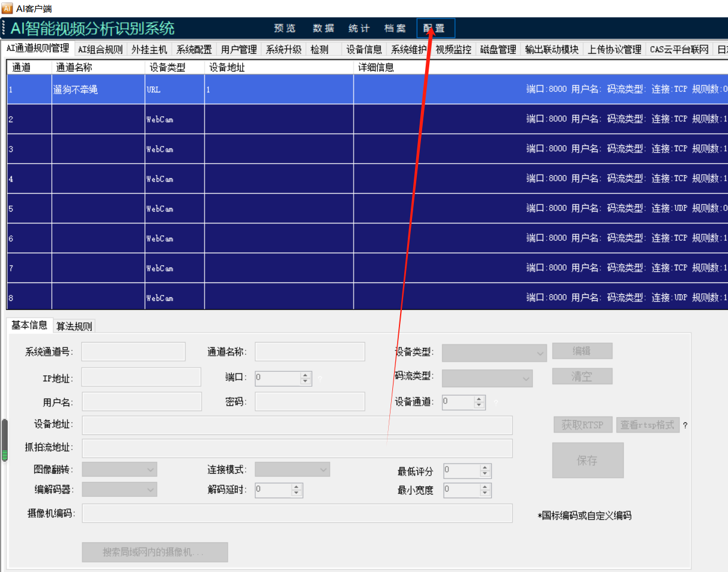The width and height of the screenshot is (728, 572).
Task: Open the 图像翻转 dropdown
Action: 119,470
